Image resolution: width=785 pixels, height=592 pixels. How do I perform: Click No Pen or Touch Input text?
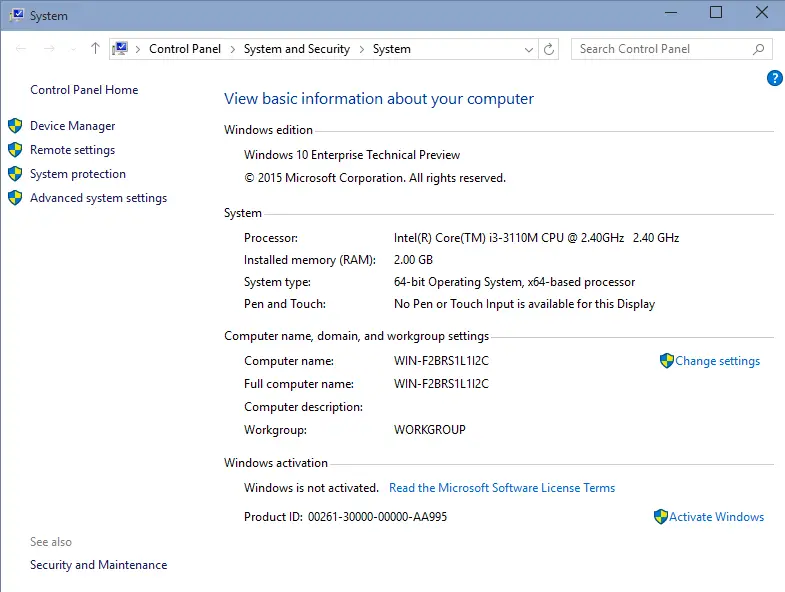524,304
